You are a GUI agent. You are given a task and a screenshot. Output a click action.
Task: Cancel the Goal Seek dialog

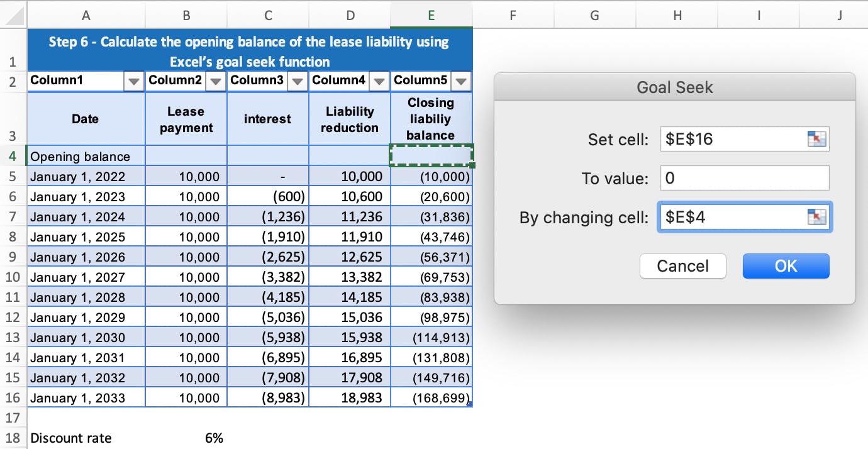pos(683,266)
